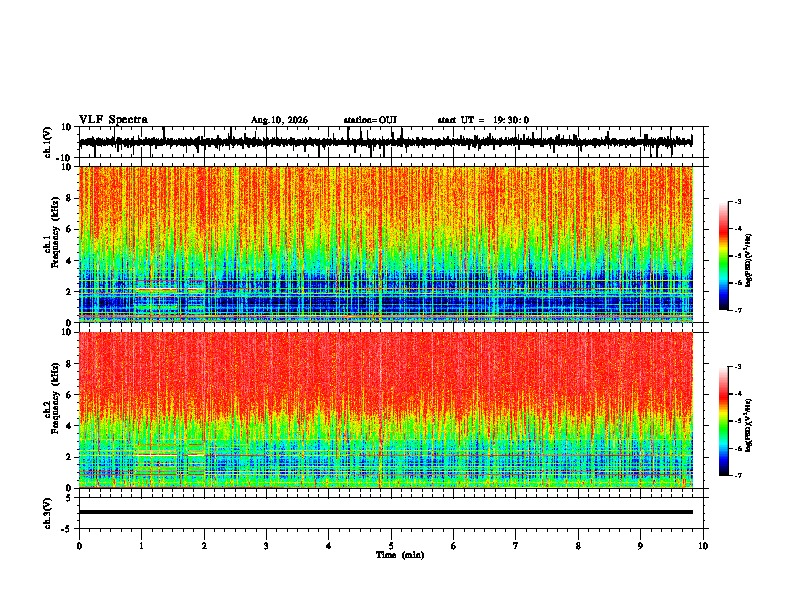Click time axis tick label "10"
The width and height of the screenshot is (792, 612).
tap(703, 546)
